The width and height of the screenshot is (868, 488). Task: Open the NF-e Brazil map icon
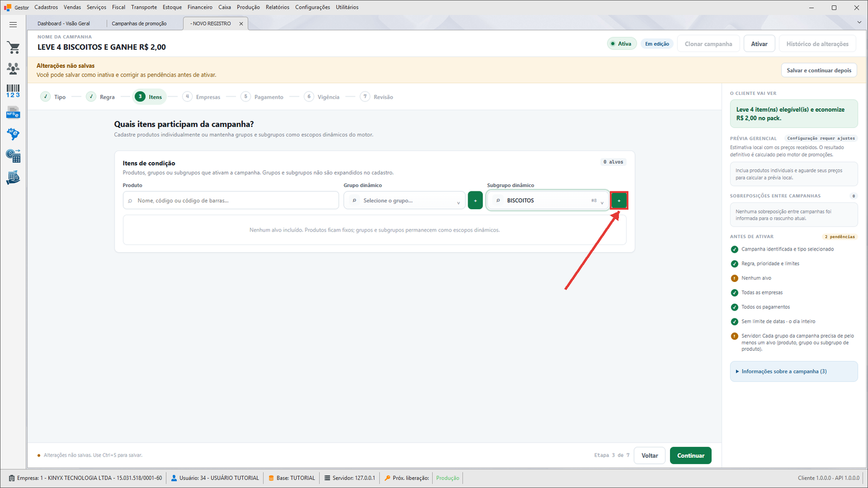tap(13, 134)
